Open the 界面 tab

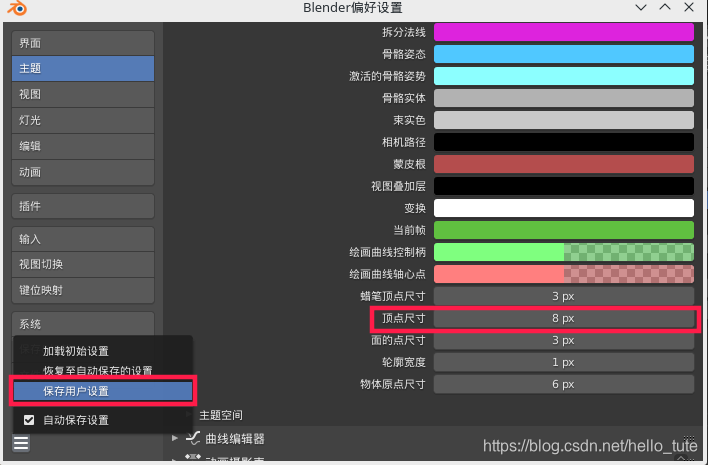(x=83, y=43)
